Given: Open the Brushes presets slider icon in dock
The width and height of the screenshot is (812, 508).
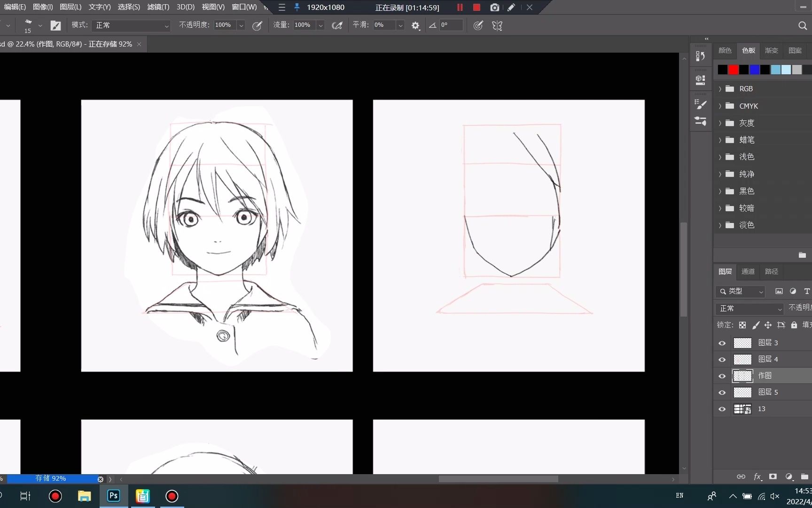Looking at the screenshot, I should point(700,121).
